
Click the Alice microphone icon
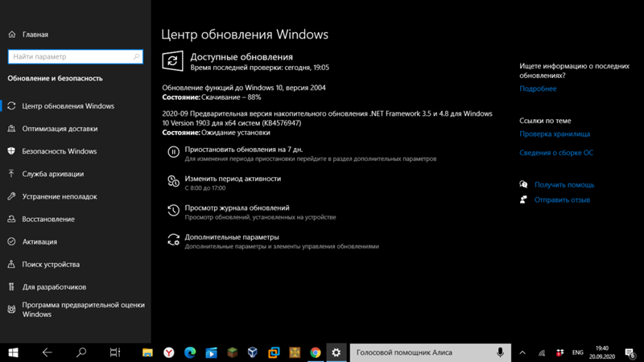pyautogui.click(x=500, y=352)
